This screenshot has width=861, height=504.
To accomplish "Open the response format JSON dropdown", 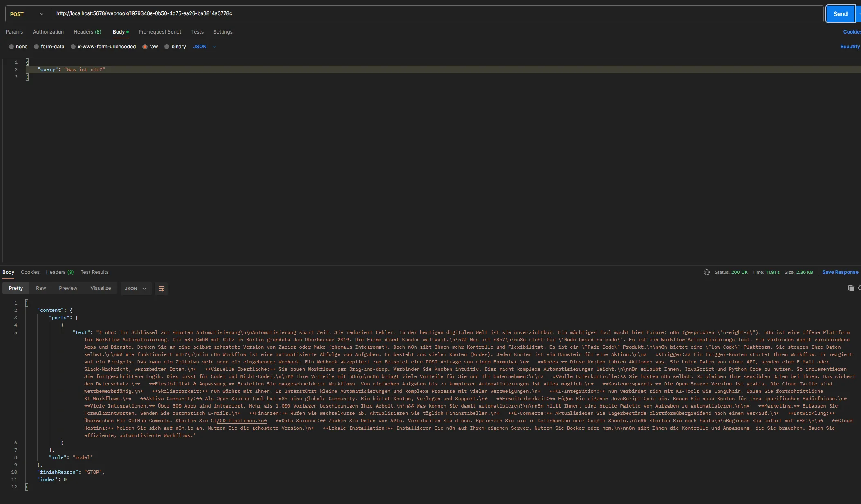I will tap(136, 289).
